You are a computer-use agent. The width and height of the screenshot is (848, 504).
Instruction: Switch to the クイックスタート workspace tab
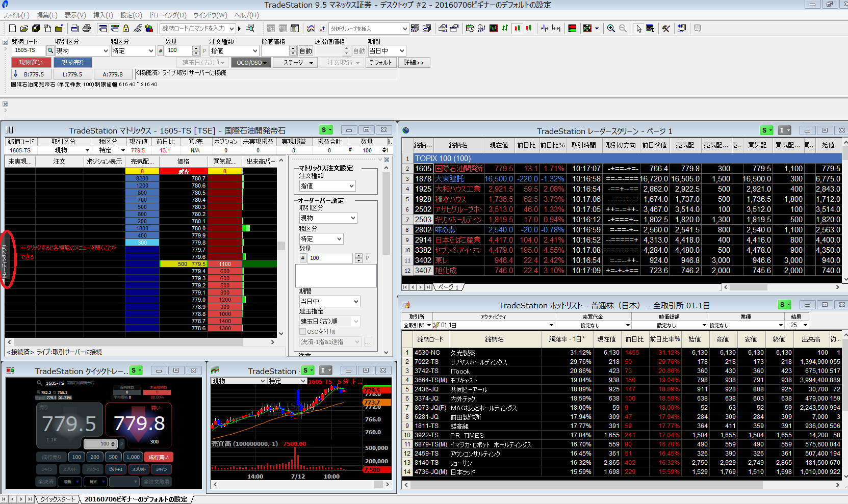tap(58, 499)
